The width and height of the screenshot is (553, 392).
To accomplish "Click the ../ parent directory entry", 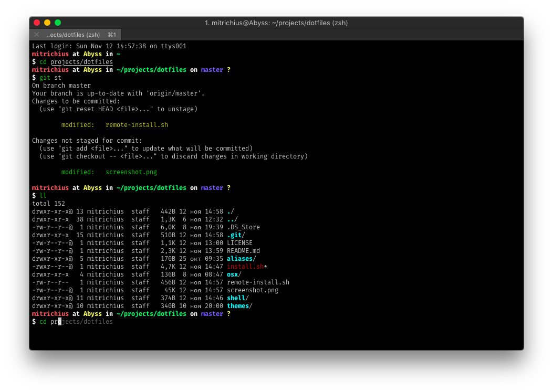I will [x=233, y=219].
